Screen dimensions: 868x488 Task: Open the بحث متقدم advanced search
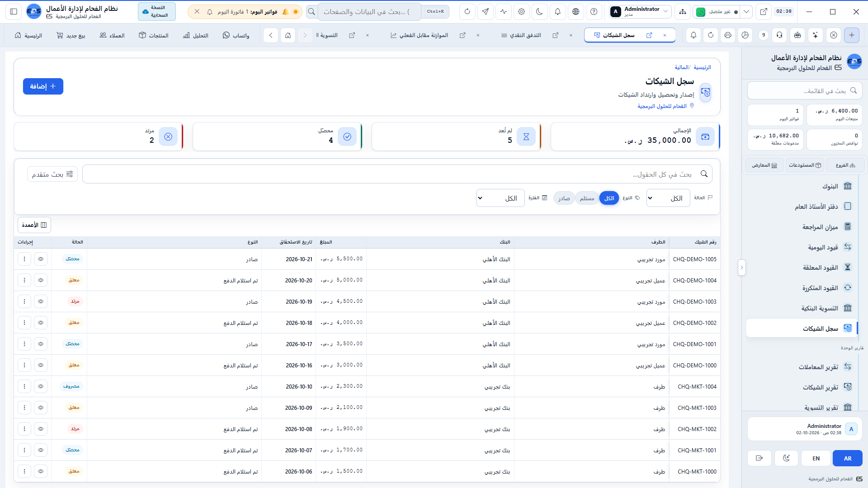point(52,174)
